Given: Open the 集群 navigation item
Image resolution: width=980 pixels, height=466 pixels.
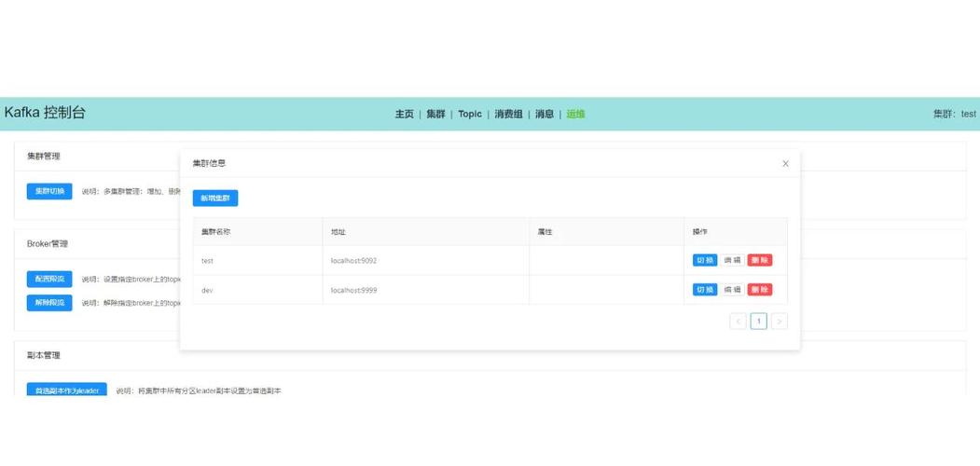Looking at the screenshot, I should (435, 115).
